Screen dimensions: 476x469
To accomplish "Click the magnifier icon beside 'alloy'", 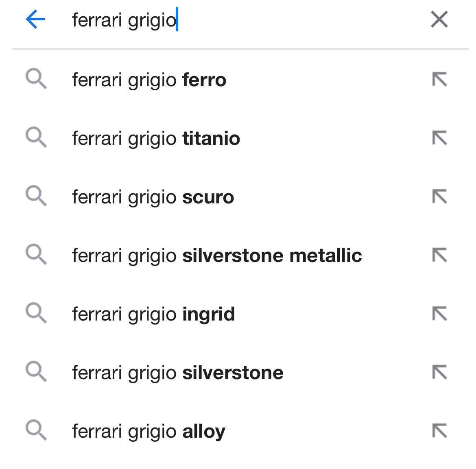I will tap(36, 430).
